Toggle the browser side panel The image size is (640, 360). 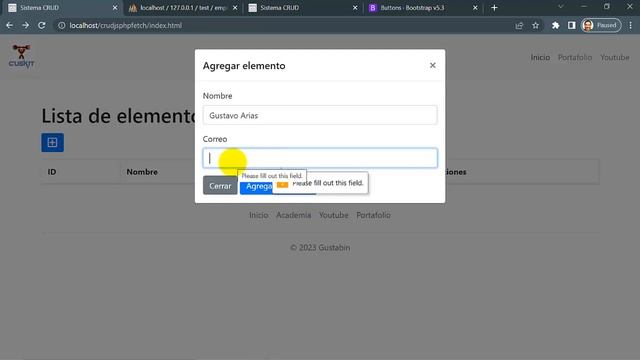point(571,25)
